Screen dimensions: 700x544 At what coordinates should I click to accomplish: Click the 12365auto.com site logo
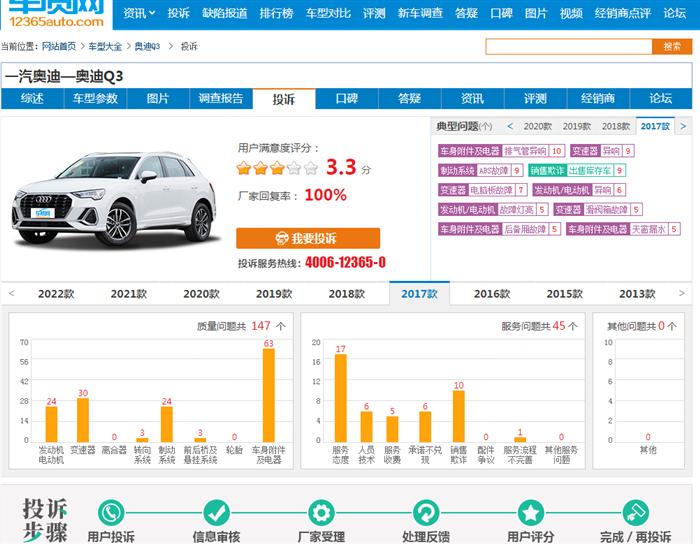coord(56,14)
